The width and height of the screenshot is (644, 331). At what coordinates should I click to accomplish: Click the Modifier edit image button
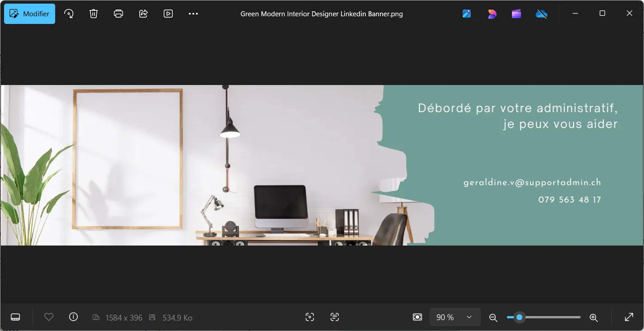30,14
